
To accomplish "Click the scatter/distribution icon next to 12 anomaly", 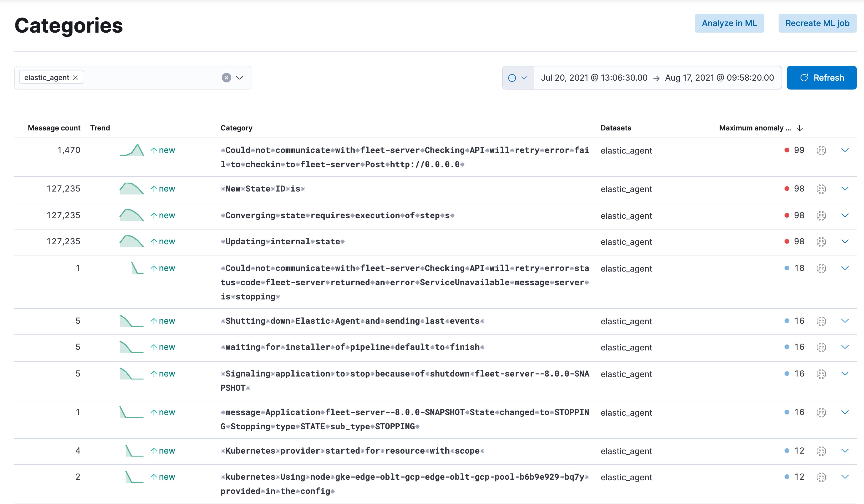I will (821, 451).
